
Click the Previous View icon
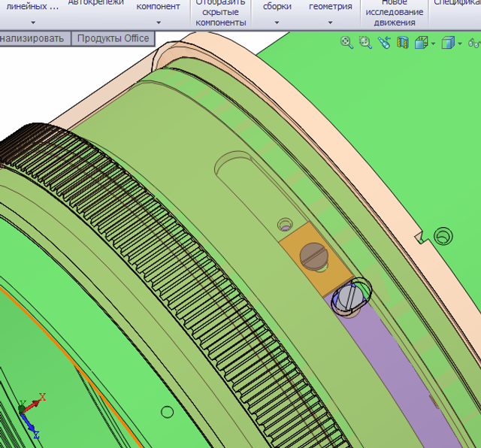click(384, 42)
